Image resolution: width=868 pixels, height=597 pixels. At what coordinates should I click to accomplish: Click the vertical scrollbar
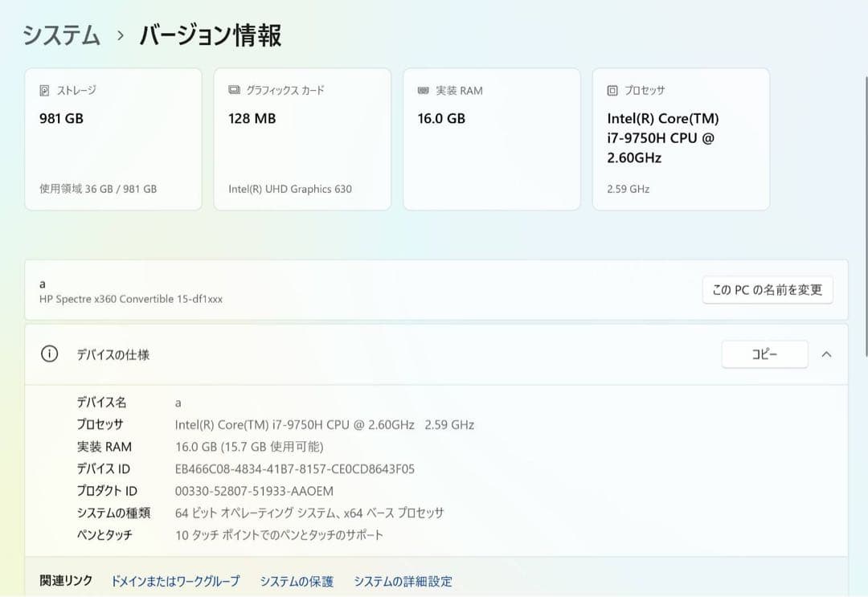pos(862,161)
